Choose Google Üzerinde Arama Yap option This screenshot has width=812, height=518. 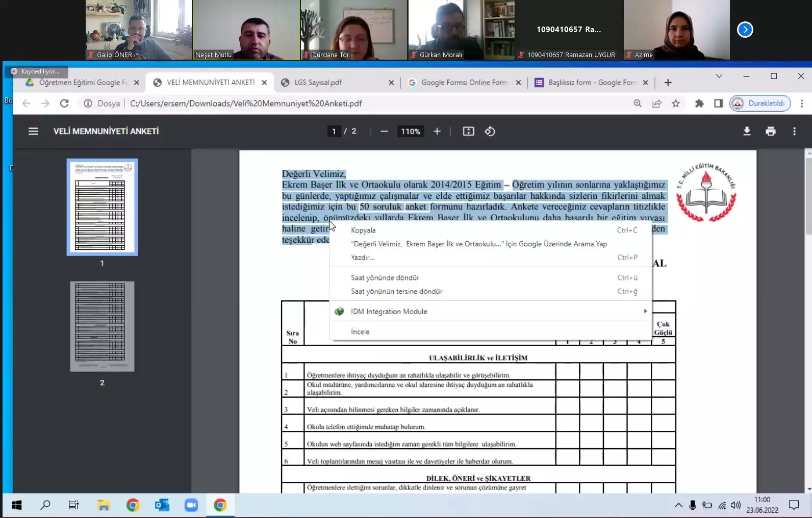tap(491, 244)
